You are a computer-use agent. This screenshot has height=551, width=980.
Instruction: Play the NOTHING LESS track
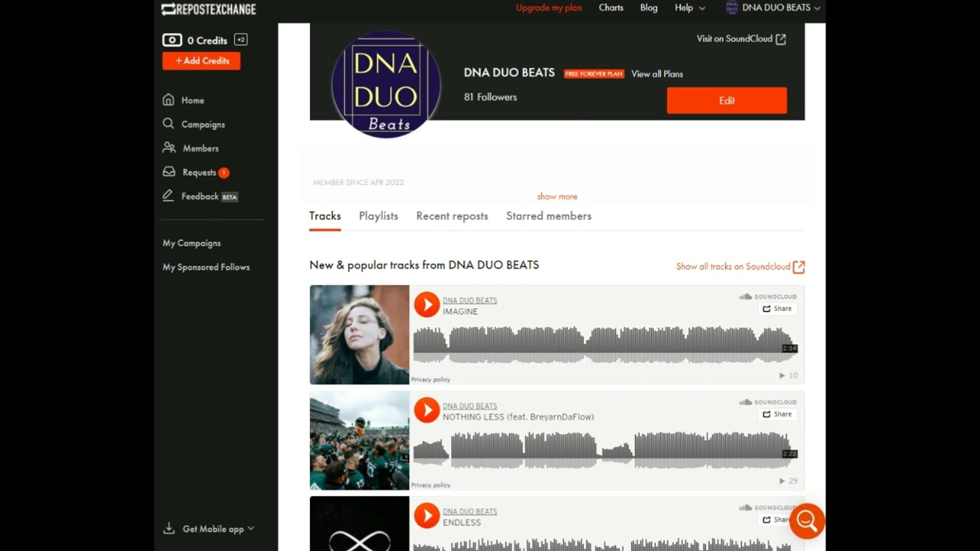tap(426, 410)
